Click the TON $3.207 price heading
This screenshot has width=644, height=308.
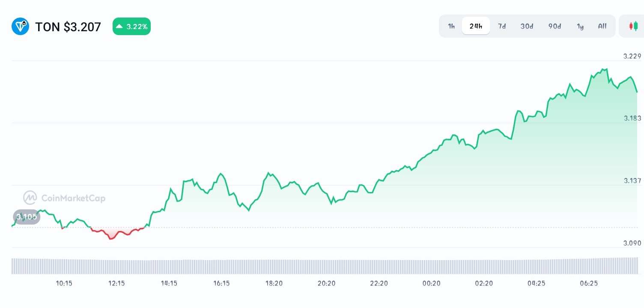[x=68, y=27]
